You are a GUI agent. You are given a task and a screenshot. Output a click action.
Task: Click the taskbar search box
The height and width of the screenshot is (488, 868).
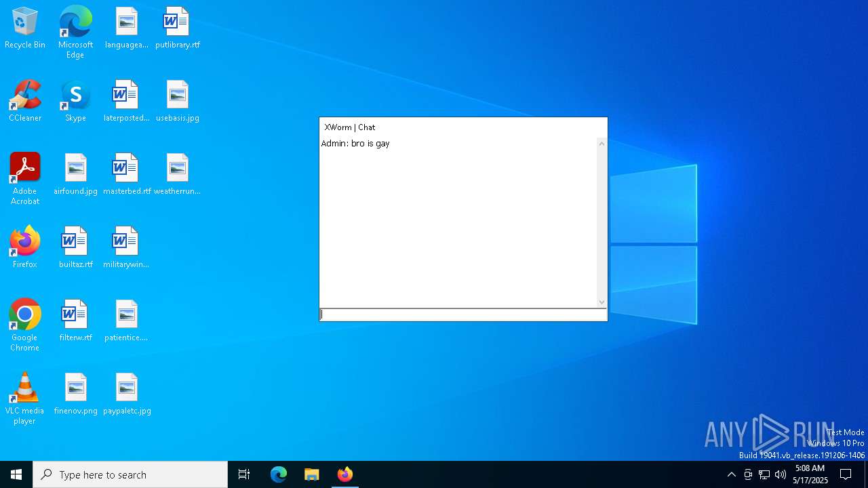tap(130, 474)
